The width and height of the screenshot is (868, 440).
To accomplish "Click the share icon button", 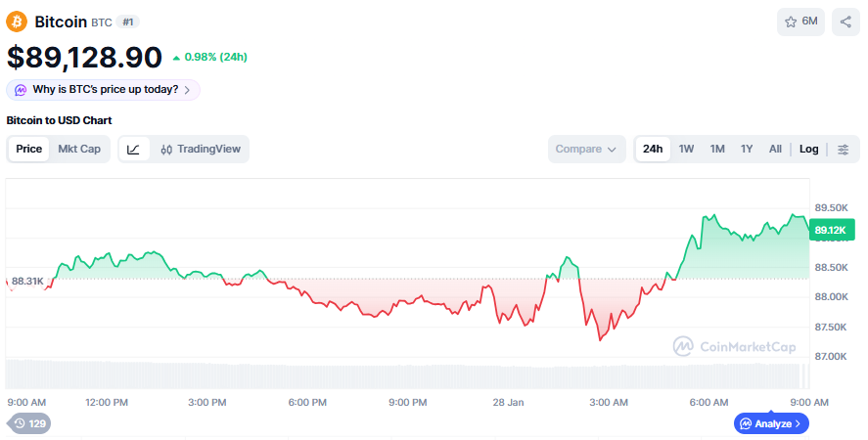I will pos(845,22).
